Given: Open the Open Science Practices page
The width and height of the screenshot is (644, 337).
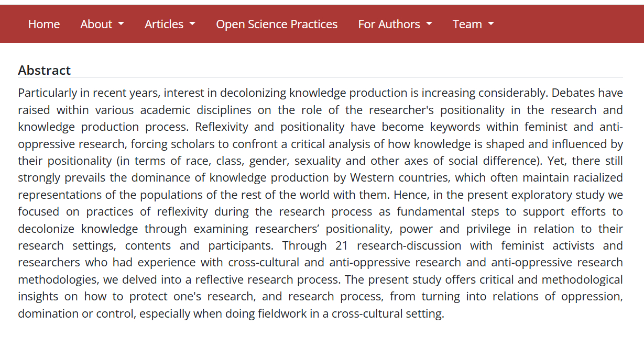Looking at the screenshot, I should (x=277, y=24).
